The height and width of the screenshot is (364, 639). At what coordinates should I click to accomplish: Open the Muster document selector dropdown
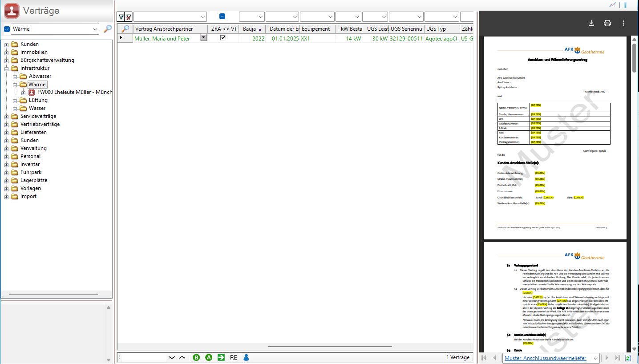coord(595,358)
